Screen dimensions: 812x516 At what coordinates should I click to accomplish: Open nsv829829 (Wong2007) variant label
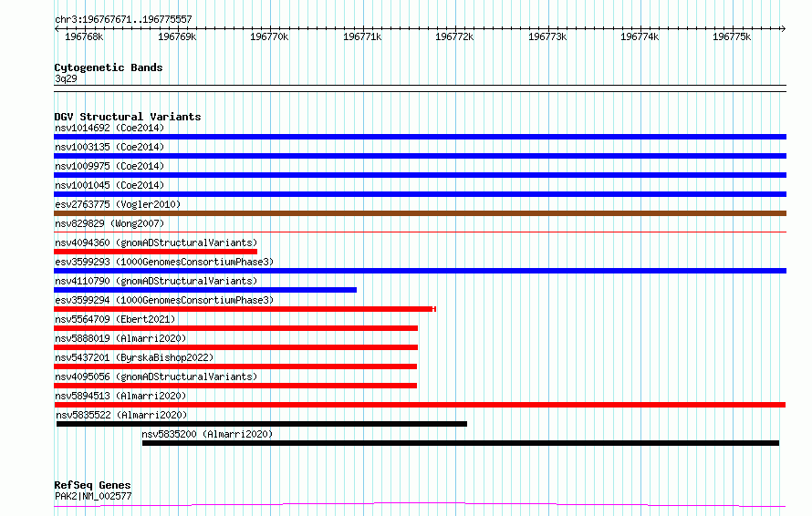coord(109,223)
